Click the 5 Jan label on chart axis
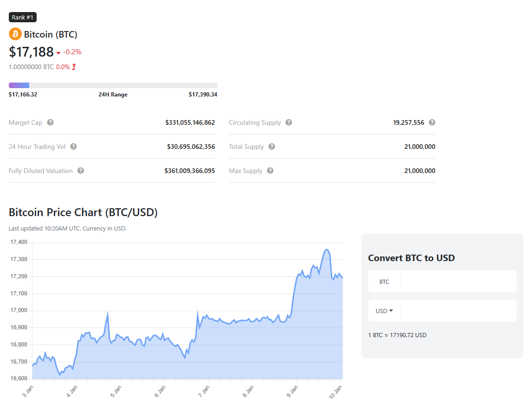Viewport: 532px width, 416px height. tap(116, 391)
